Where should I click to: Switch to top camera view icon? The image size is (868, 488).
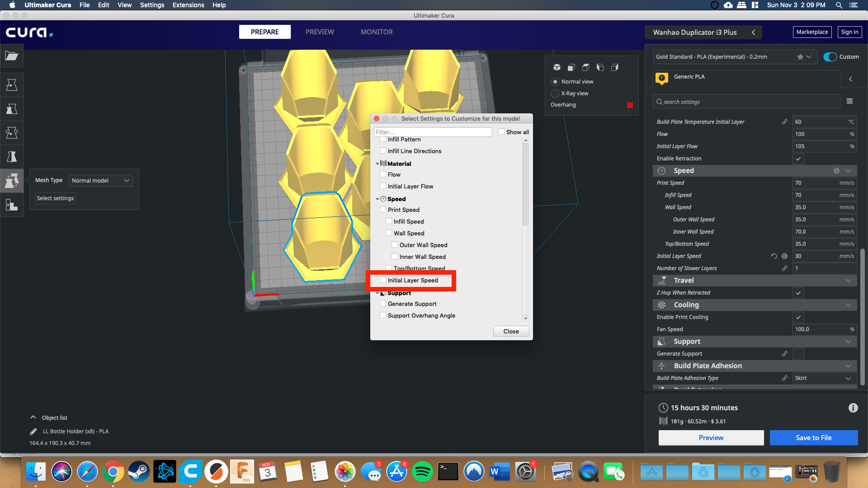pyautogui.click(x=586, y=67)
